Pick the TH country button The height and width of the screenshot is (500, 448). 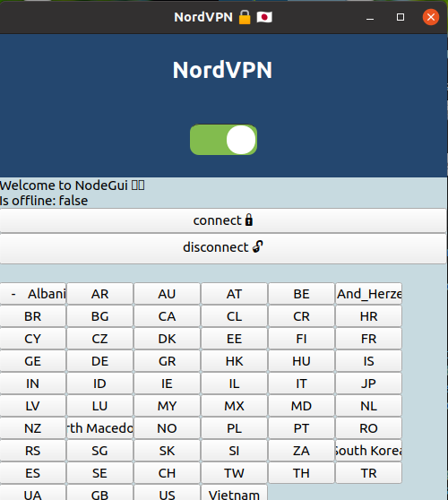(x=301, y=473)
